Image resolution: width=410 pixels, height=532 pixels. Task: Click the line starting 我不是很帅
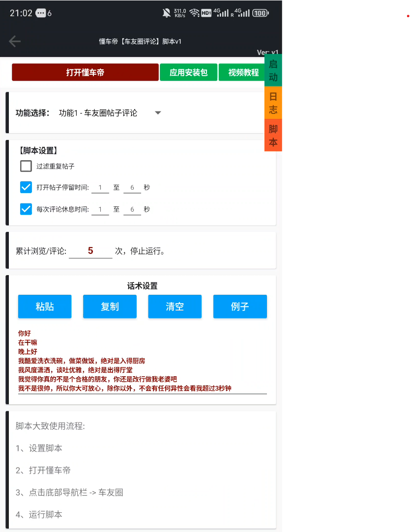pos(125,388)
